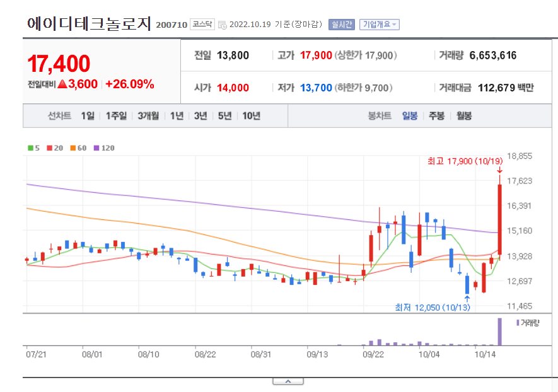Click the stock name 에이디테크놀로지
Image resolution: width=558 pixels, height=392 pixels.
[x=90, y=24]
